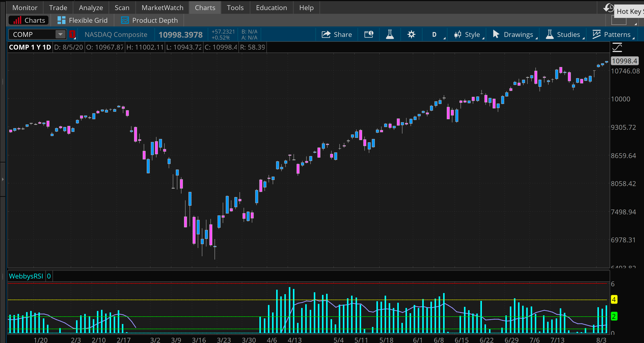Image resolution: width=644 pixels, height=343 pixels.
Task: Open the chart info camera icon
Action: coord(369,34)
